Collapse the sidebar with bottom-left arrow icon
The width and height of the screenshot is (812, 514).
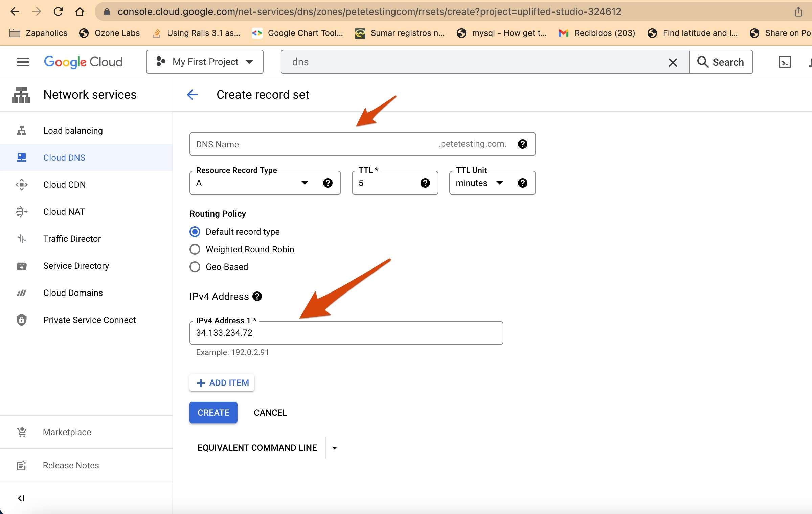(21, 498)
